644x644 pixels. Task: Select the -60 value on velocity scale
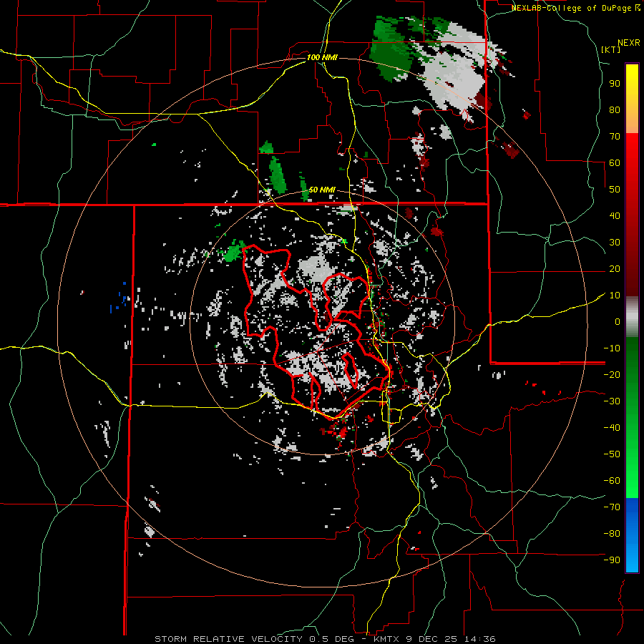(612, 481)
